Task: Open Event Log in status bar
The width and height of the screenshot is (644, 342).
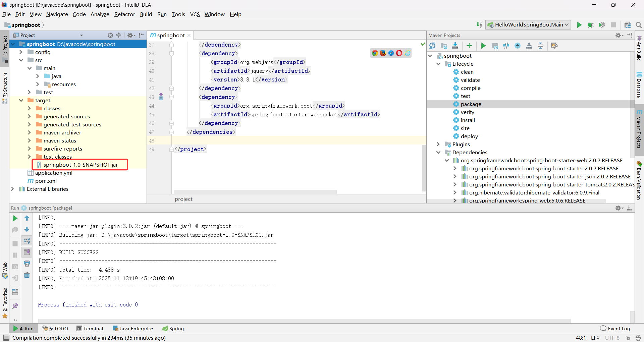Action: tap(615, 329)
